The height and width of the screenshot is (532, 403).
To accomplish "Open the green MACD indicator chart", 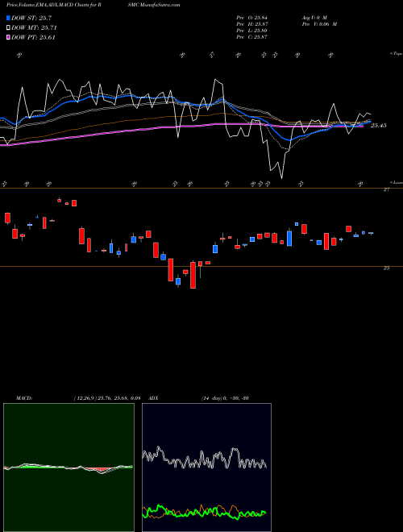I will click(69, 468).
